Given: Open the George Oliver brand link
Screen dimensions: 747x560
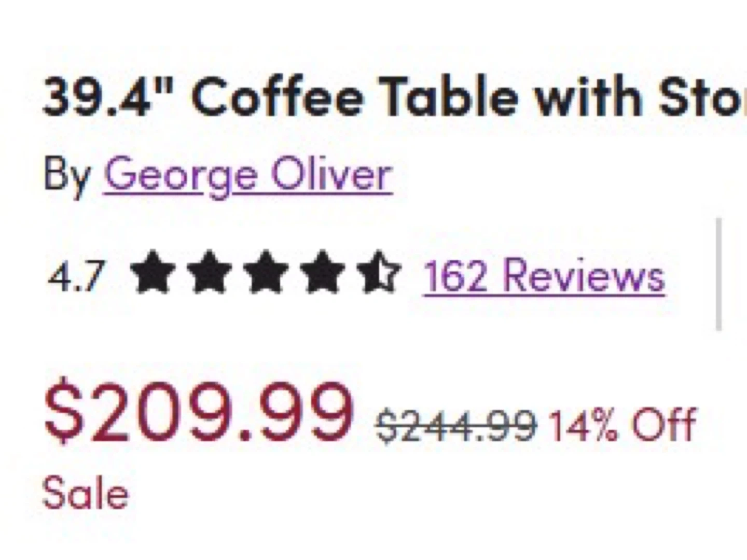Looking at the screenshot, I should click(x=248, y=175).
